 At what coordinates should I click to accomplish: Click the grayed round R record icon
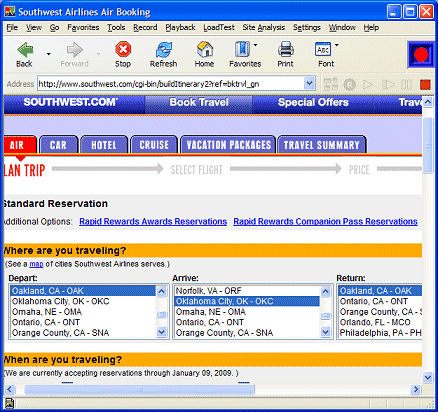pos(349,85)
